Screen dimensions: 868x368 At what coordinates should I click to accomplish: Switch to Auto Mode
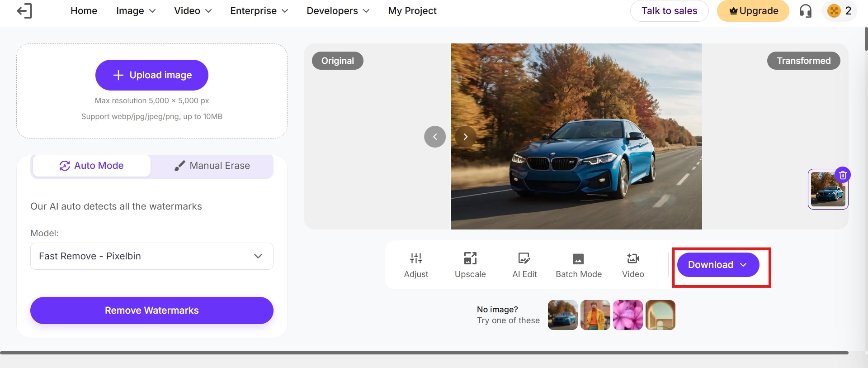[92, 166]
